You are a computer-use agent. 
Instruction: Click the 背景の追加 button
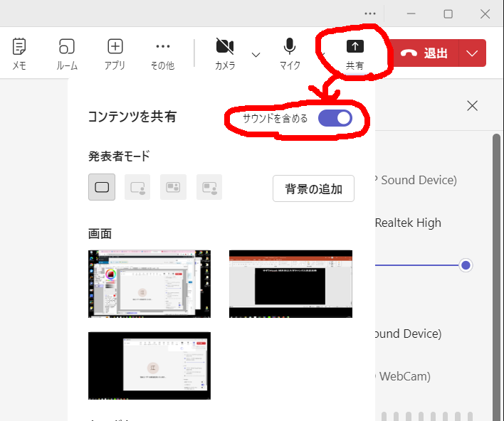pyautogui.click(x=313, y=188)
